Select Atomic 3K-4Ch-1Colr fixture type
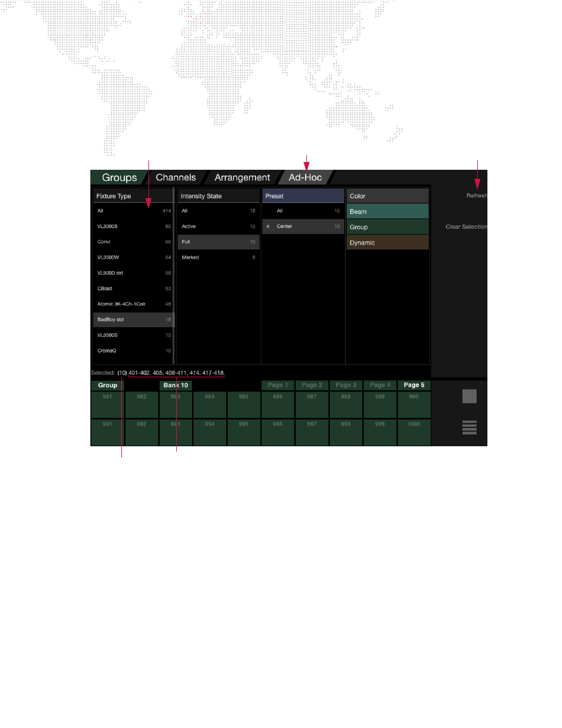The height and width of the screenshot is (728, 562). point(133,304)
